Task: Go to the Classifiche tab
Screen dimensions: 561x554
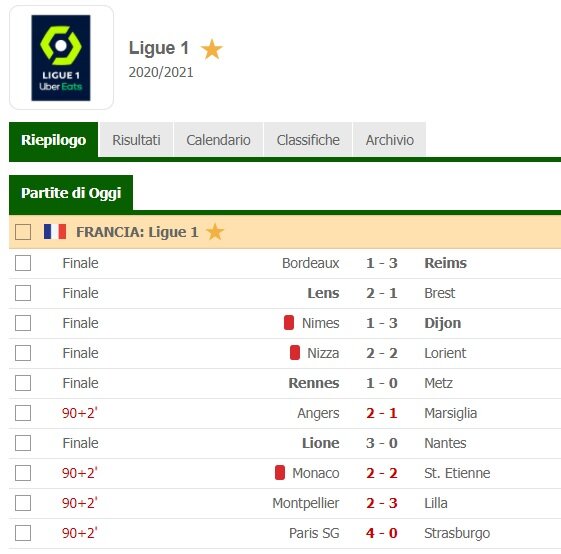Action: click(x=308, y=140)
